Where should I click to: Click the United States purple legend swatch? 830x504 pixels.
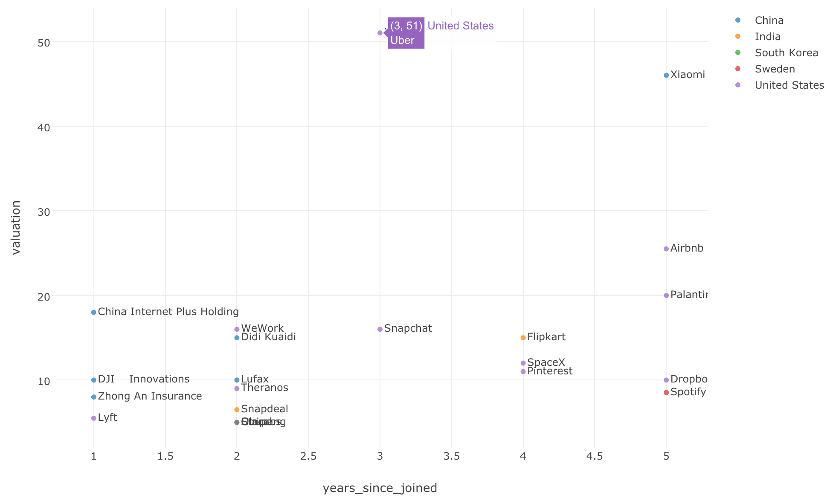pyautogui.click(x=738, y=85)
